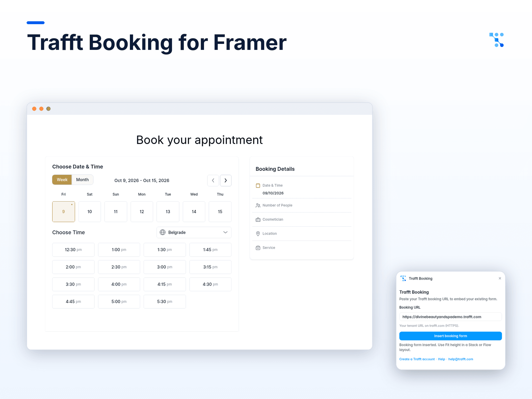Click the pin icon beside Location
Screen dimensions: 532x399
[258, 234]
